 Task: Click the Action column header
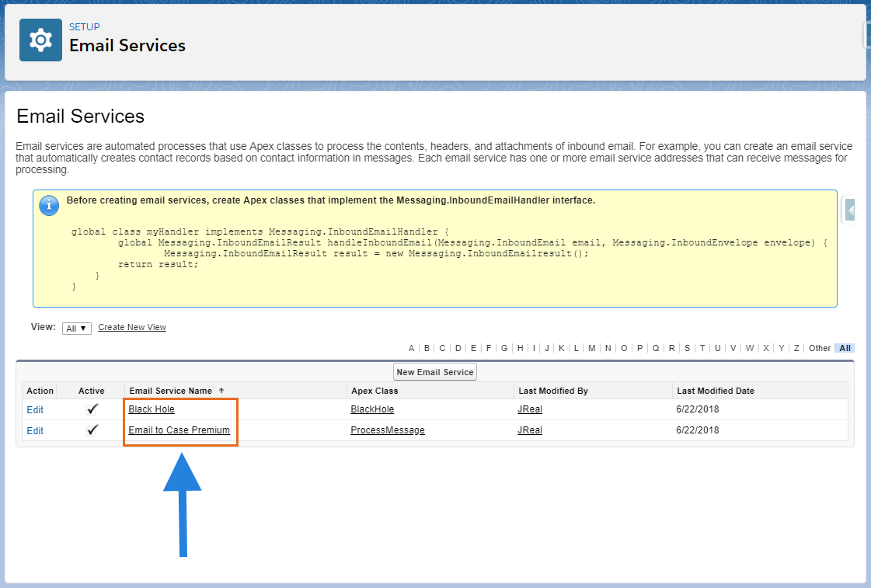point(40,391)
